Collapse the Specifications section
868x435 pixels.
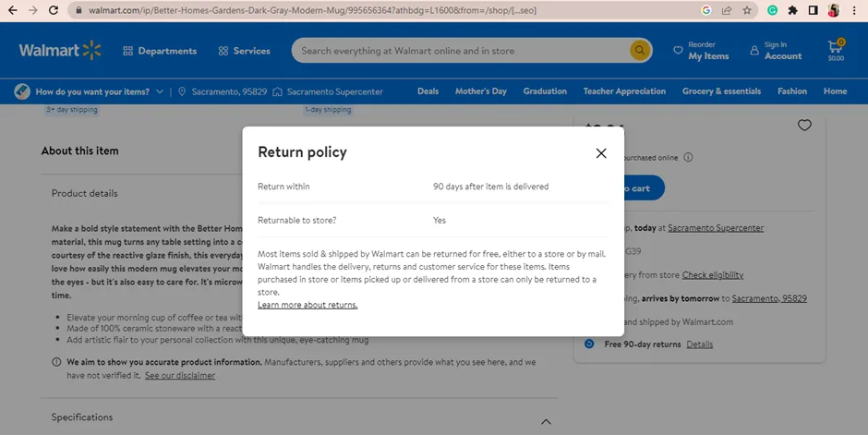(546, 422)
